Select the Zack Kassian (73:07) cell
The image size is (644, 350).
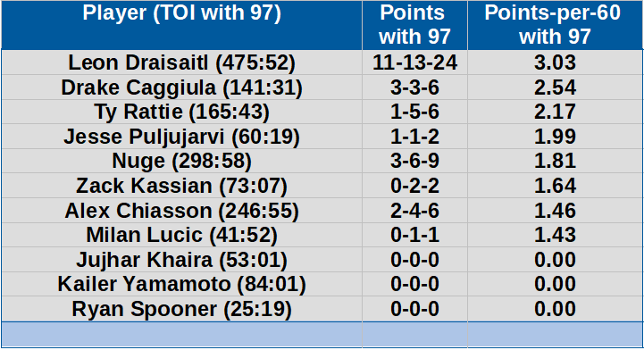click(181, 186)
